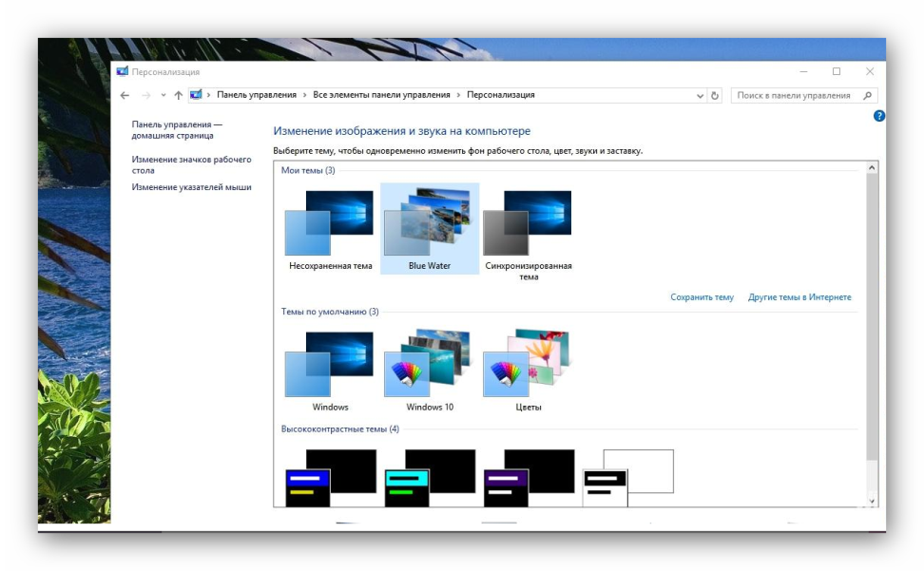Choose the Цветы theme
Screen dimensions: 924x571
(528, 371)
